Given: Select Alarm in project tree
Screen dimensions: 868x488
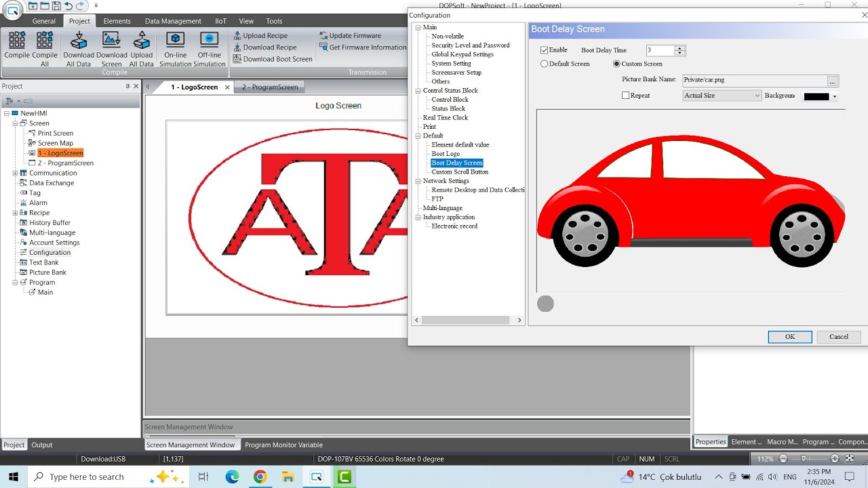Looking at the screenshot, I should click(x=38, y=203).
